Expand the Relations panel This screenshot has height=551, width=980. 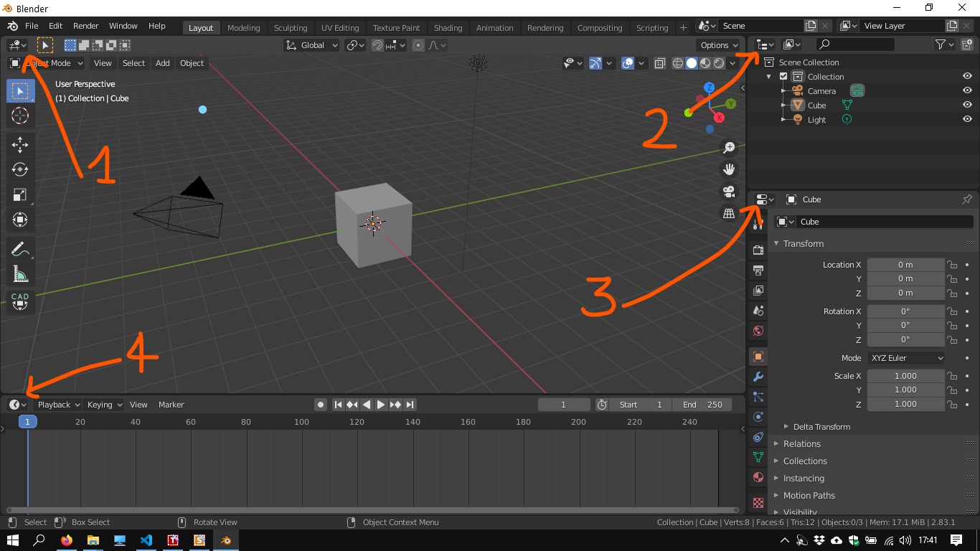click(x=801, y=444)
